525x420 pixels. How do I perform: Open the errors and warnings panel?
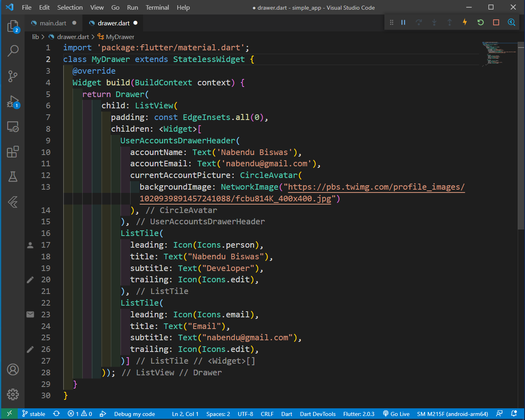[80, 414]
